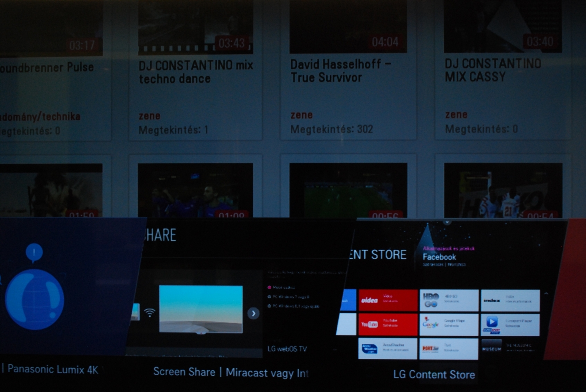Click the 03:43 video thumbnail
This screenshot has width=586, height=392.
(x=195, y=27)
